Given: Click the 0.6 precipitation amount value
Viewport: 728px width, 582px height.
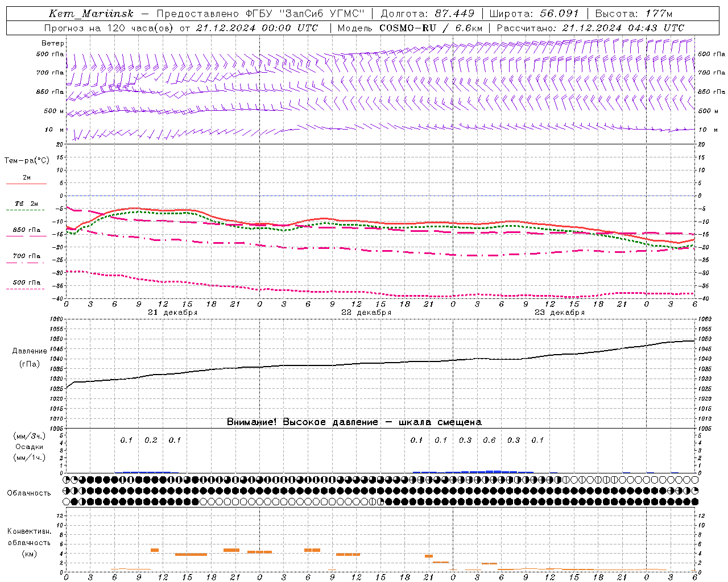Looking at the screenshot, I should point(489,440).
